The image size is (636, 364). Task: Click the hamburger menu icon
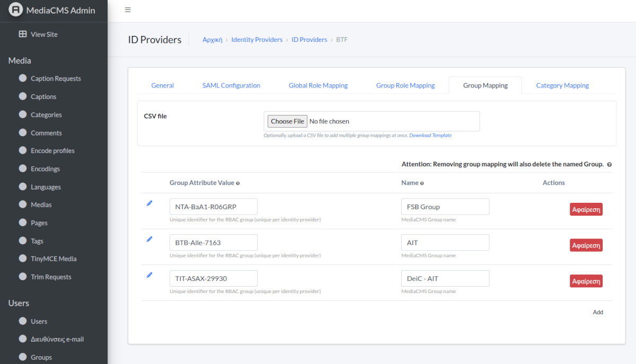click(128, 10)
